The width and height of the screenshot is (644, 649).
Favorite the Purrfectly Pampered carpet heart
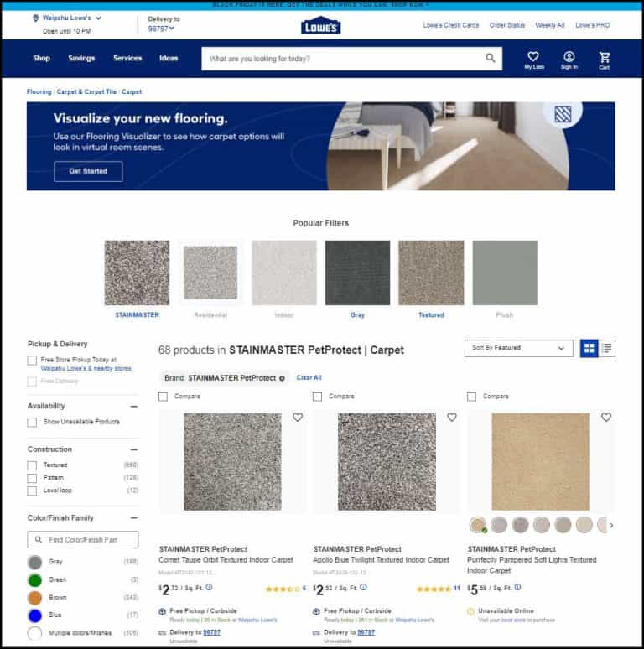[606, 418]
